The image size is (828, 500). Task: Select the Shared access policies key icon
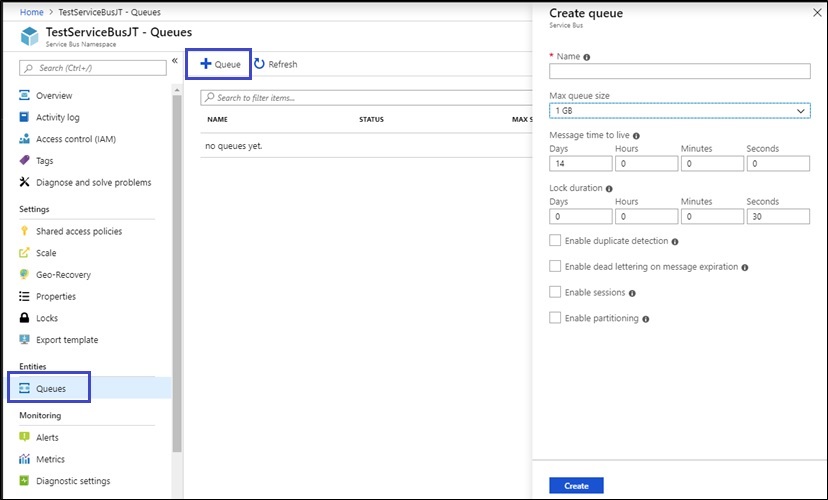24,231
